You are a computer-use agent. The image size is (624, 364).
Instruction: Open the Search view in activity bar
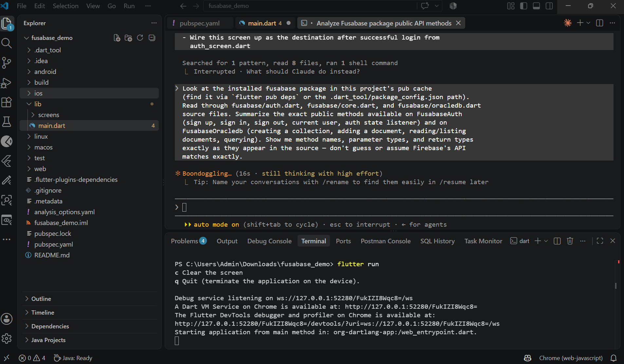pos(7,43)
